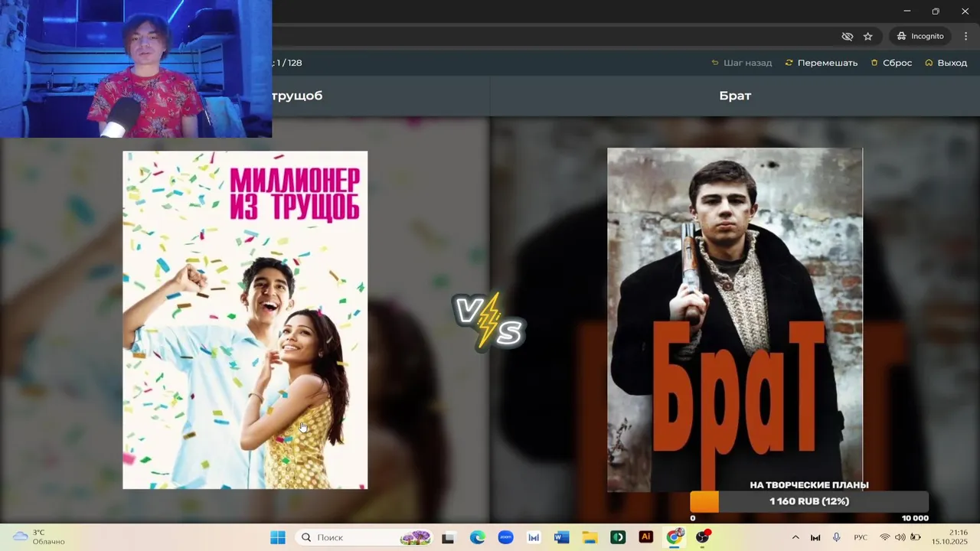Click the НА ТВОРЧЕСКИЕ ПЛАНЫ label
Image resolution: width=980 pixels, height=551 pixels.
point(809,485)
